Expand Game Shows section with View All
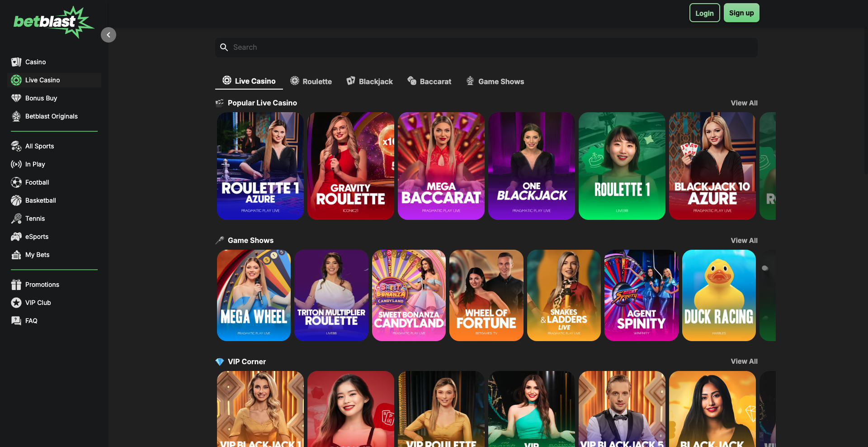Screen dimensions: 868x447 pos(744,241)
